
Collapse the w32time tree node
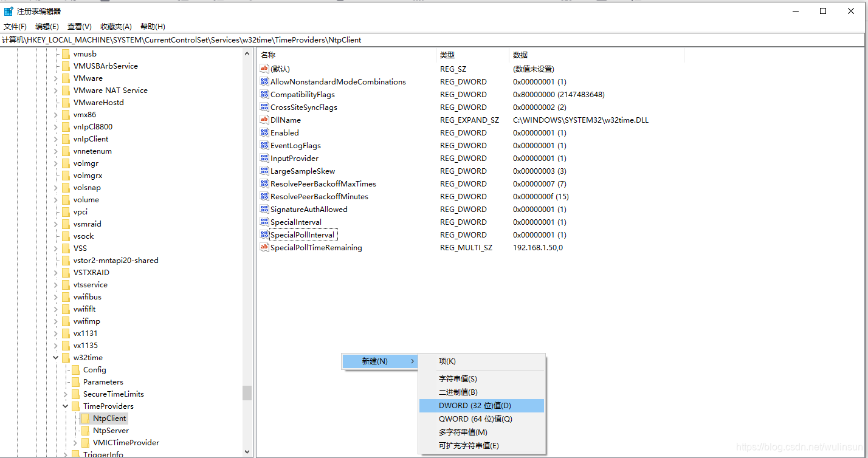pos(55,357)
